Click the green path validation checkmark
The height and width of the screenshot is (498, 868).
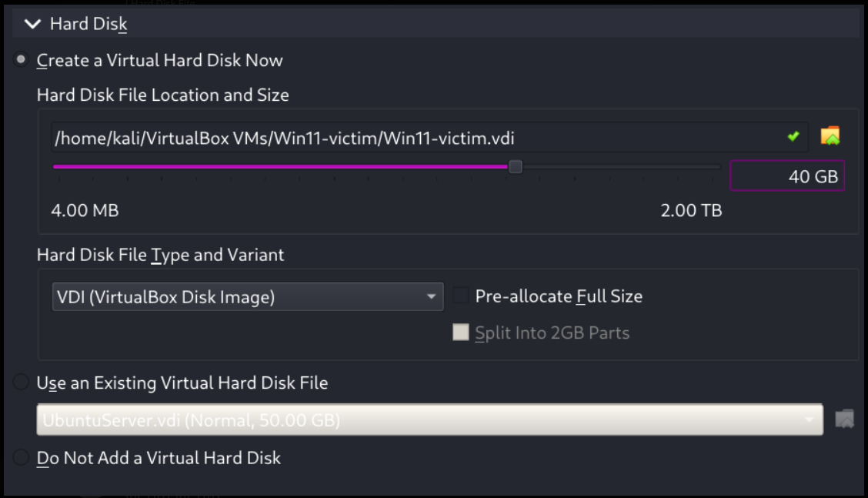(x=793, y=137)
